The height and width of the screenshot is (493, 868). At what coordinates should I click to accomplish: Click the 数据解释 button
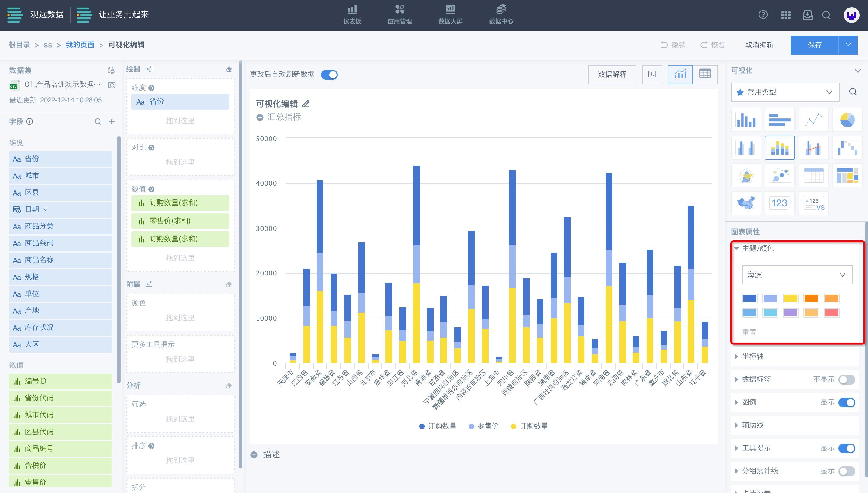coord(612,74)
